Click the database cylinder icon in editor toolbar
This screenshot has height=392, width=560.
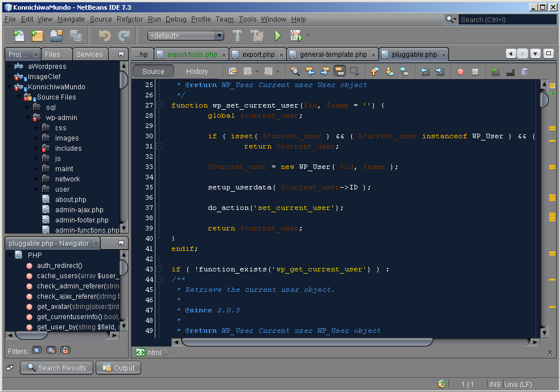[525, 72]
